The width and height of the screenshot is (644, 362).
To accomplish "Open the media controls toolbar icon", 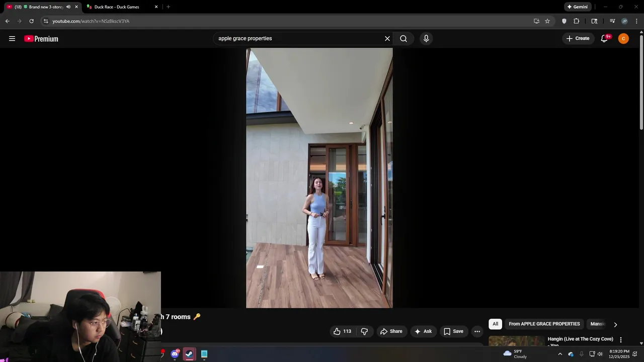I will click(612, 21).
